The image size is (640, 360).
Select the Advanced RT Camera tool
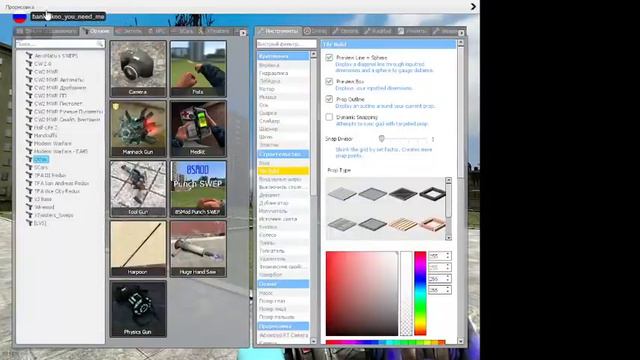click(283, 335)
